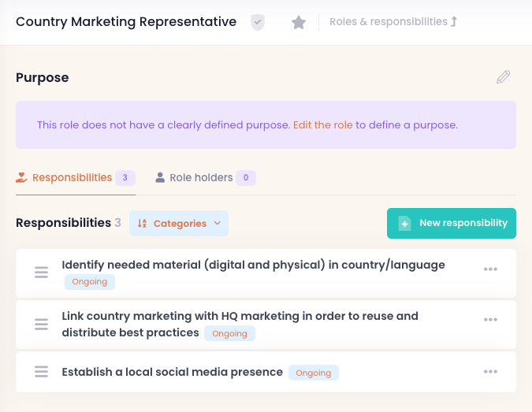Click the Categories dropdown chevron arrow

(218, 224)
